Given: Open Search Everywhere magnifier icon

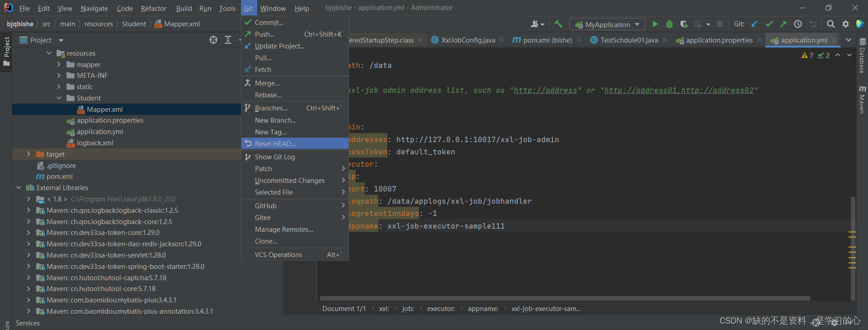Looking at the screenshot, I should (x=831, y=24).
